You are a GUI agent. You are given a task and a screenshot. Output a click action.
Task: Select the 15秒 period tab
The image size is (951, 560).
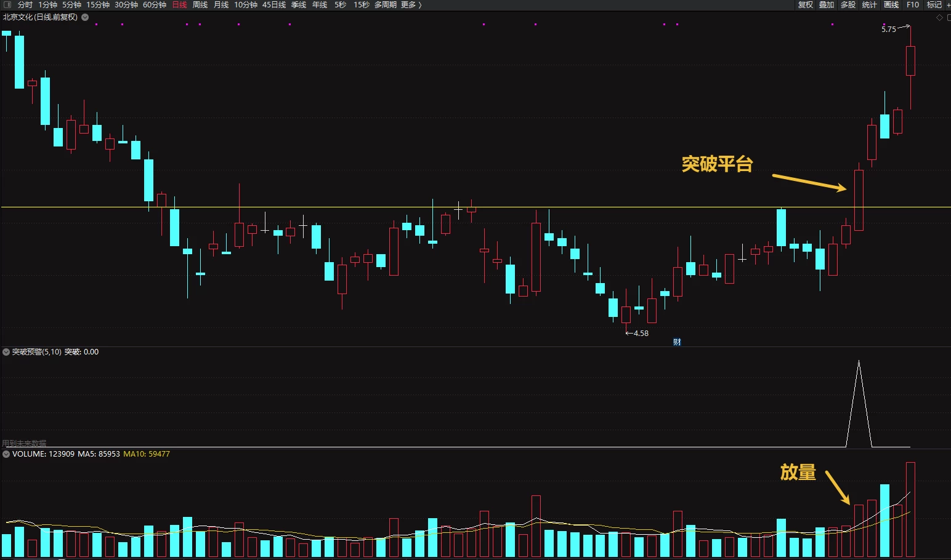point(362,4)
